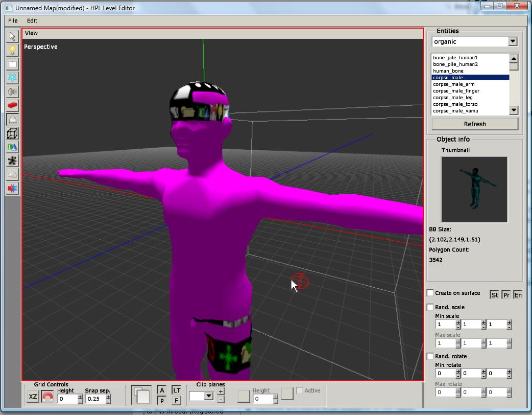Select the ghost-shaped Entities tool

12,120
